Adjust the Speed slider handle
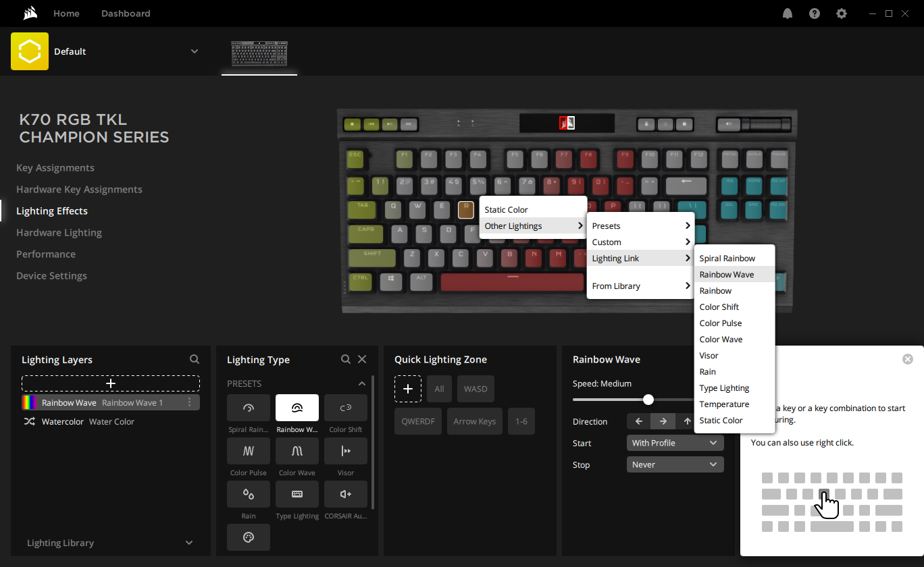The width and height of the screenshot is (924, 567). coord(648,400)
